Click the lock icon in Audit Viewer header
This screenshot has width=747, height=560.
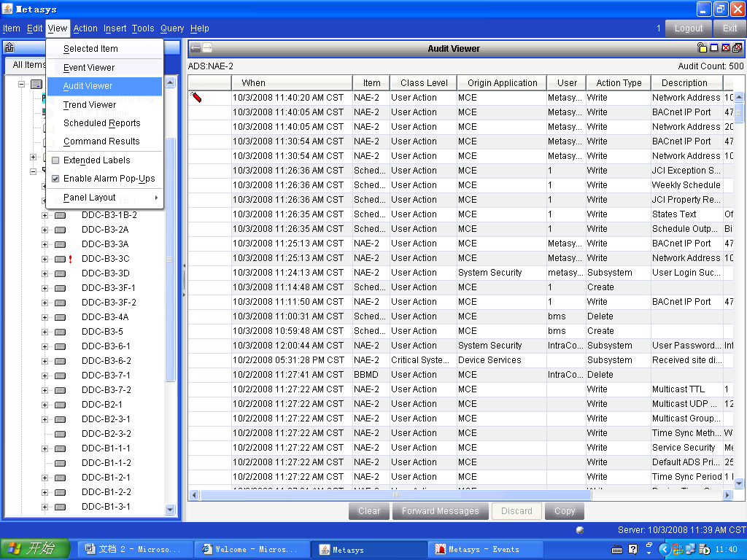[703, 48]
